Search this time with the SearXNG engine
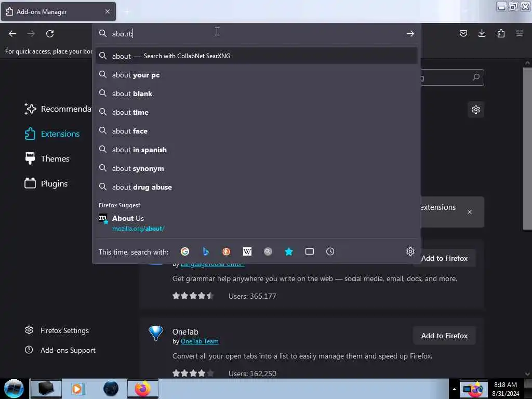The width and height of the screenshot is (532, 399). click(x=268, y=251)
